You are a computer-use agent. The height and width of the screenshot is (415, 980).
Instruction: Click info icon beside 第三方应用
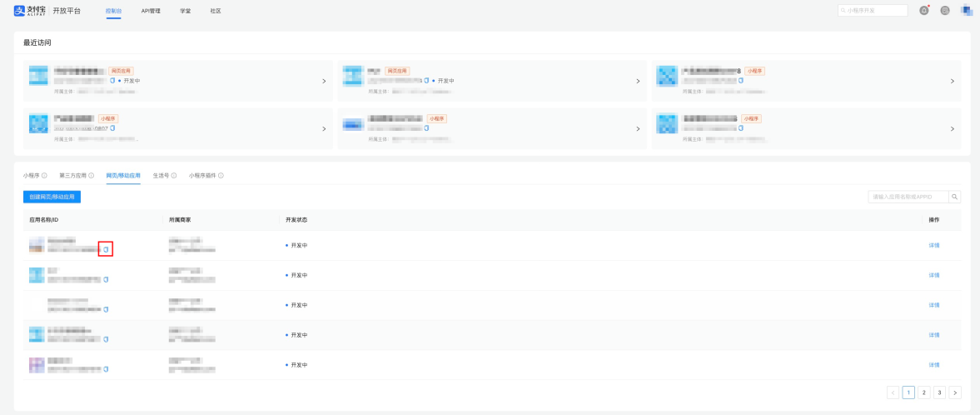(92, 176)
